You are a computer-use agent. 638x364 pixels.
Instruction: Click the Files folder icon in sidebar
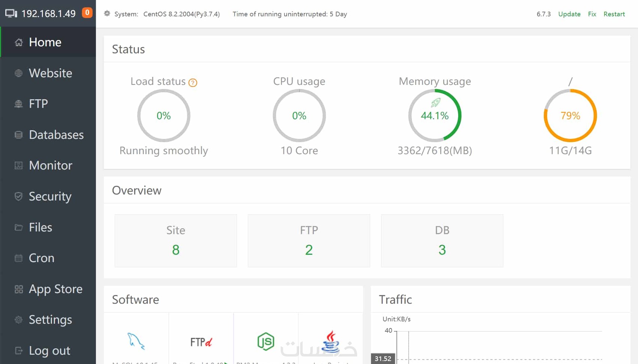pyautogui.click(x=18, y=227)
